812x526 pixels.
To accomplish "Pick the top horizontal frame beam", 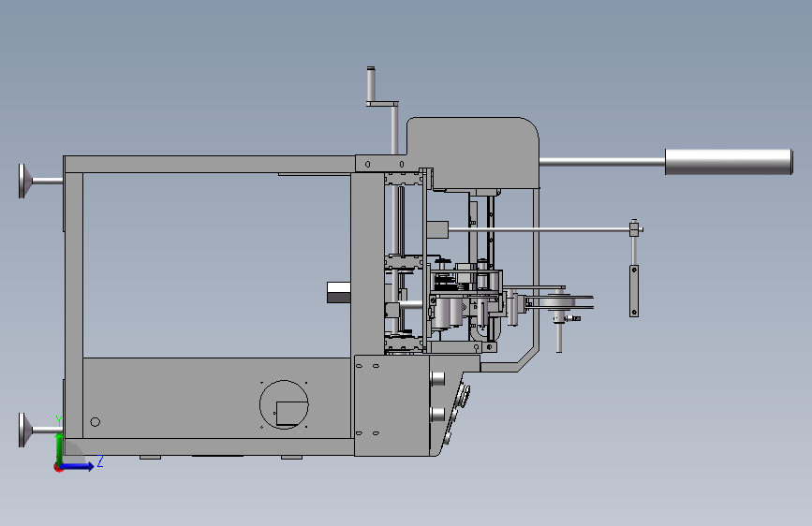I will click(209, 164).
